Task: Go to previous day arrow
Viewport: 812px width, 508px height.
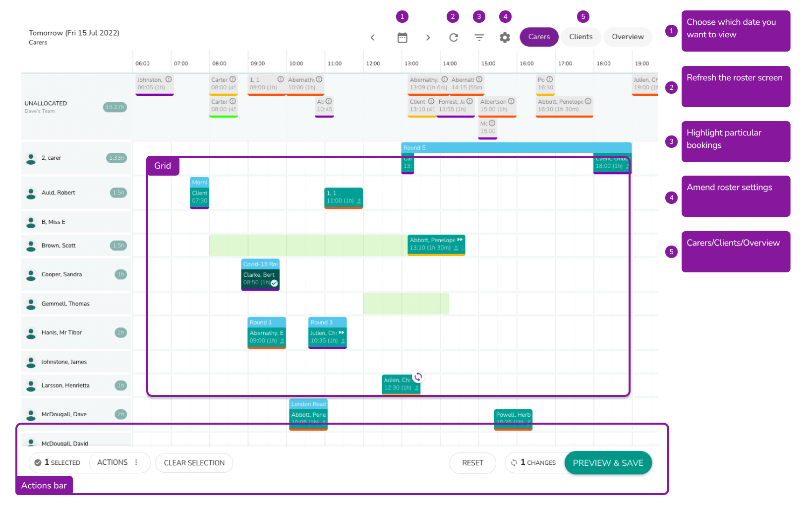Action: tap(372, 38)
